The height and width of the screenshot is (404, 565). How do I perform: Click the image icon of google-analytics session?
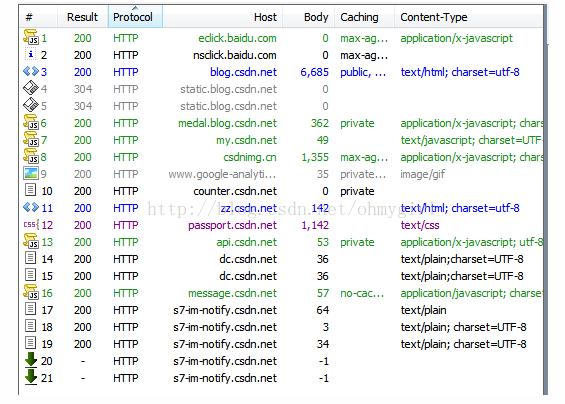[31, 173]
